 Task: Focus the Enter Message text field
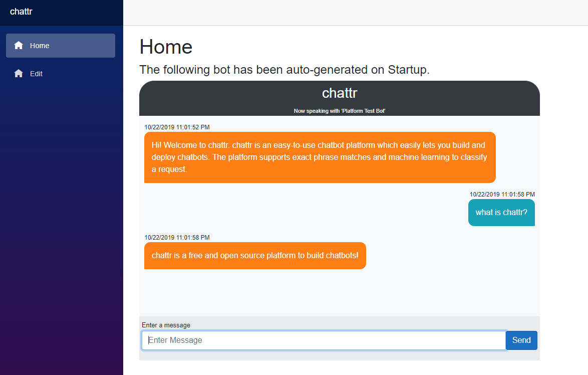click(324, 340)
